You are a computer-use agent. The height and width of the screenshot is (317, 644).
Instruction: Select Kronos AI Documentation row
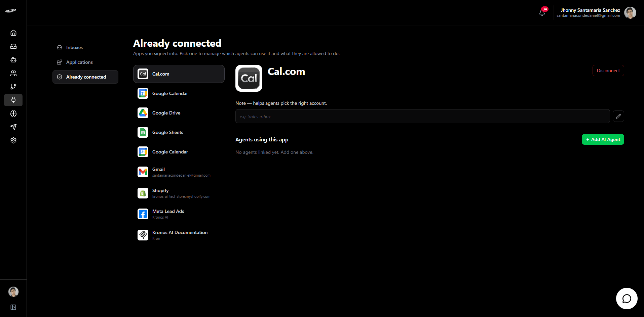click(x=179, y=235)
